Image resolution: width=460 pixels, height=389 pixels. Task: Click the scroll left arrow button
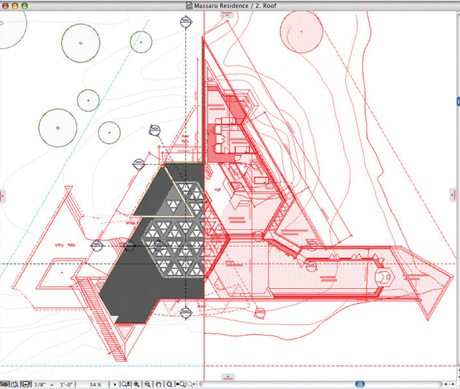447,384
